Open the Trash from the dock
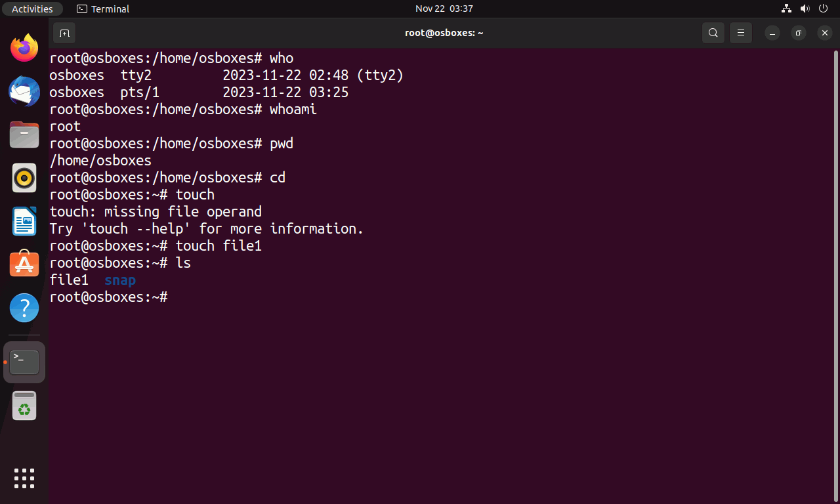The width and height of the screenshot is (840, 504). [24, 406]
